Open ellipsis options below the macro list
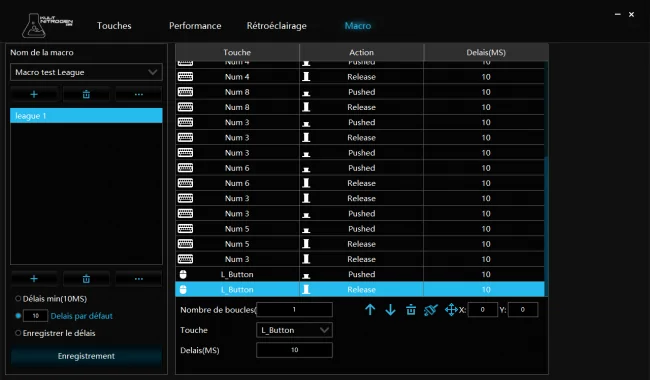Image resolution: width=650 pixels, height=380 pixels. pos(139,279)
